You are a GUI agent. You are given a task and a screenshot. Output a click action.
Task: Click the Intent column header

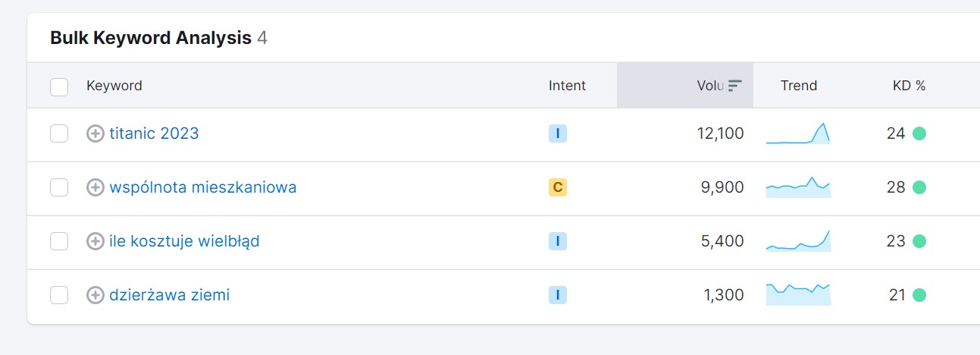(567, 86)
